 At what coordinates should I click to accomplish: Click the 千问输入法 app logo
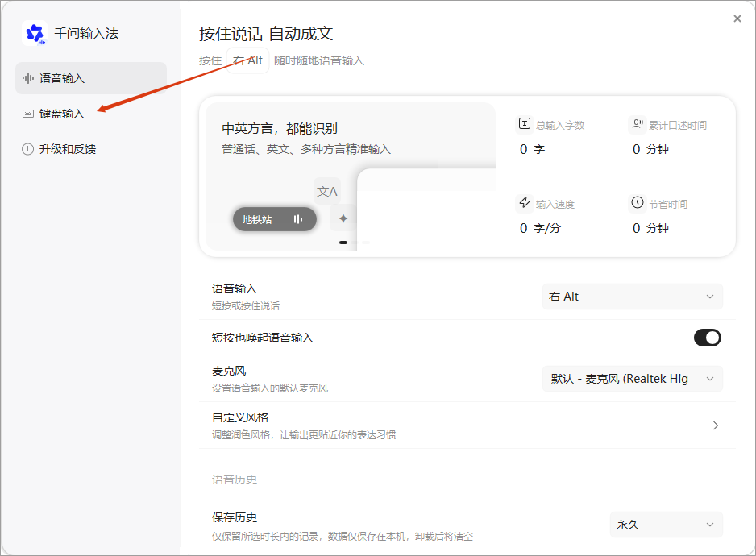34,33
